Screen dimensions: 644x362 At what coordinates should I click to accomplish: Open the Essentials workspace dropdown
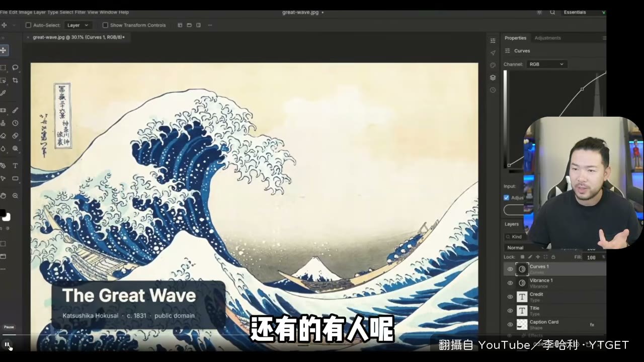(x=583, y=12)
